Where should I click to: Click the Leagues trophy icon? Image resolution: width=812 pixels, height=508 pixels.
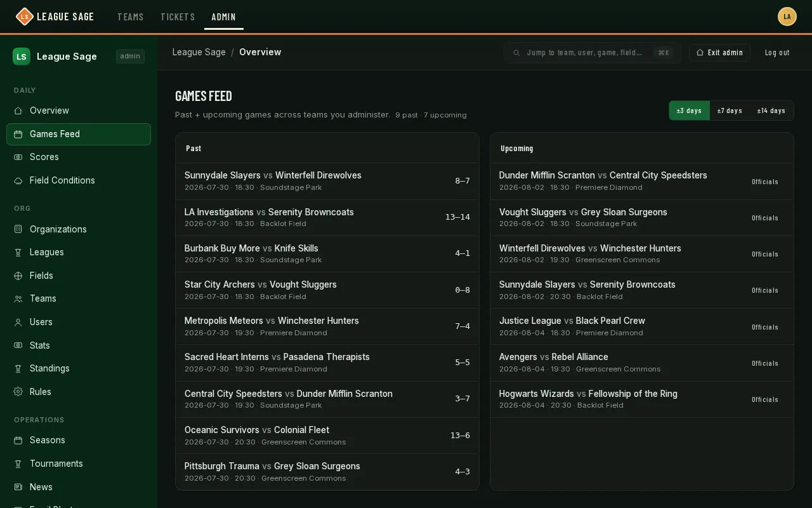(18, 252)
